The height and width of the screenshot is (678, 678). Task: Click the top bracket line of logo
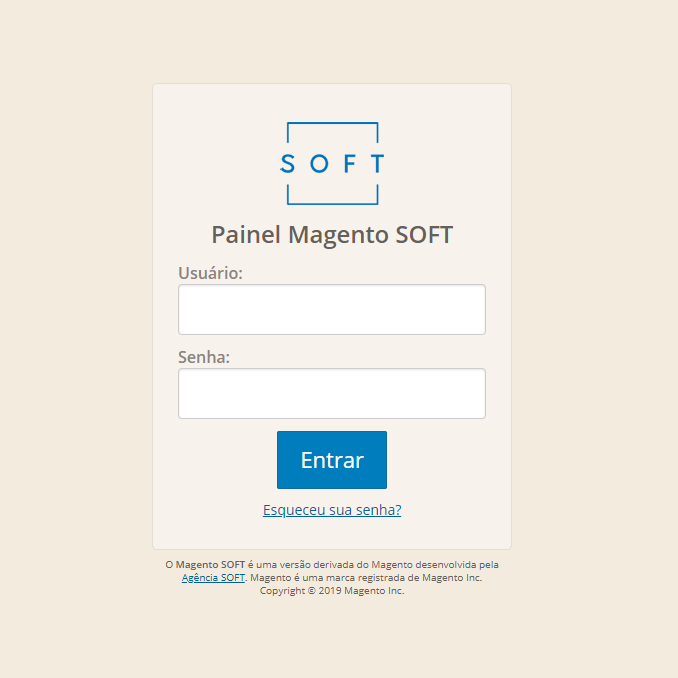(333, 123)
